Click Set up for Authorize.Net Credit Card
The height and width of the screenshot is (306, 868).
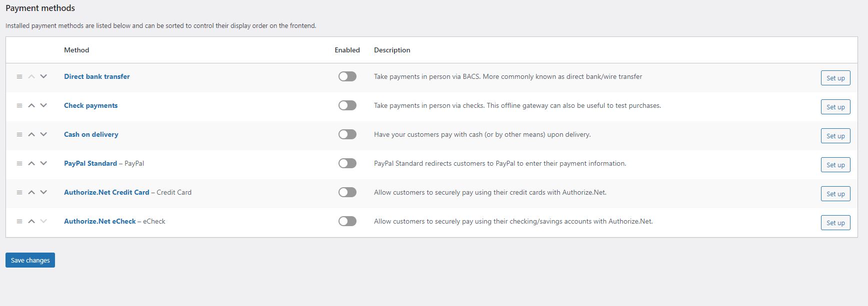click(835, 194)
